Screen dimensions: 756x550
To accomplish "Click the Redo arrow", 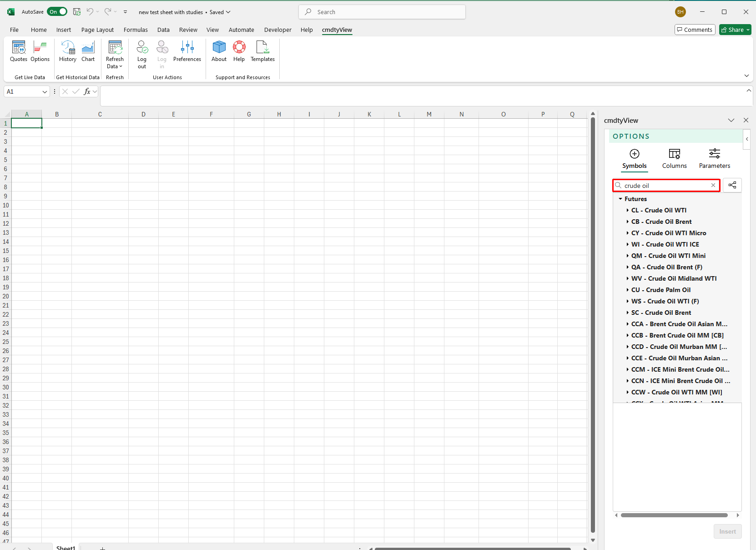I will pyautogui.click(x=108, y=12).
